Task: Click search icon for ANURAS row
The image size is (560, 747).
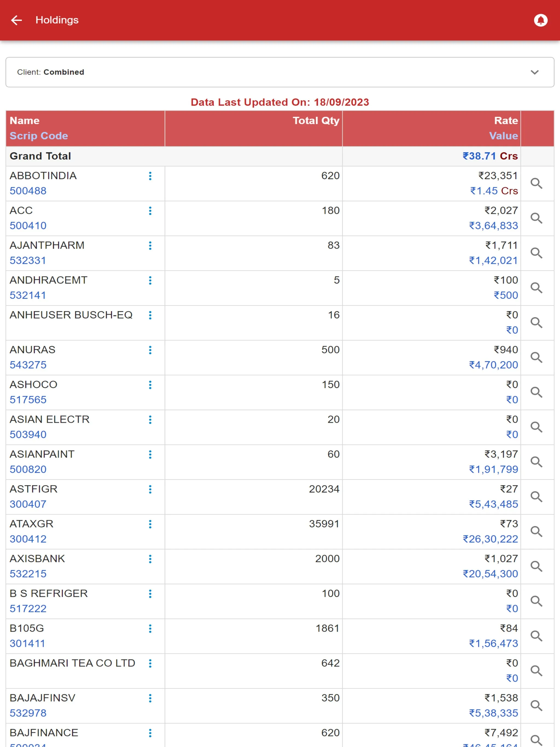Action: click(536, 357)
